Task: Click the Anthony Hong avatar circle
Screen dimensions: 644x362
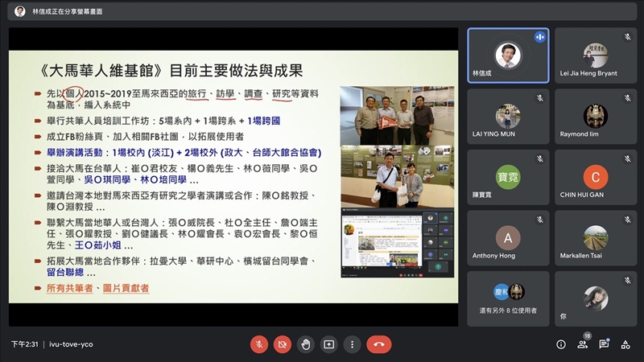Action: click(x=507, y=237)
